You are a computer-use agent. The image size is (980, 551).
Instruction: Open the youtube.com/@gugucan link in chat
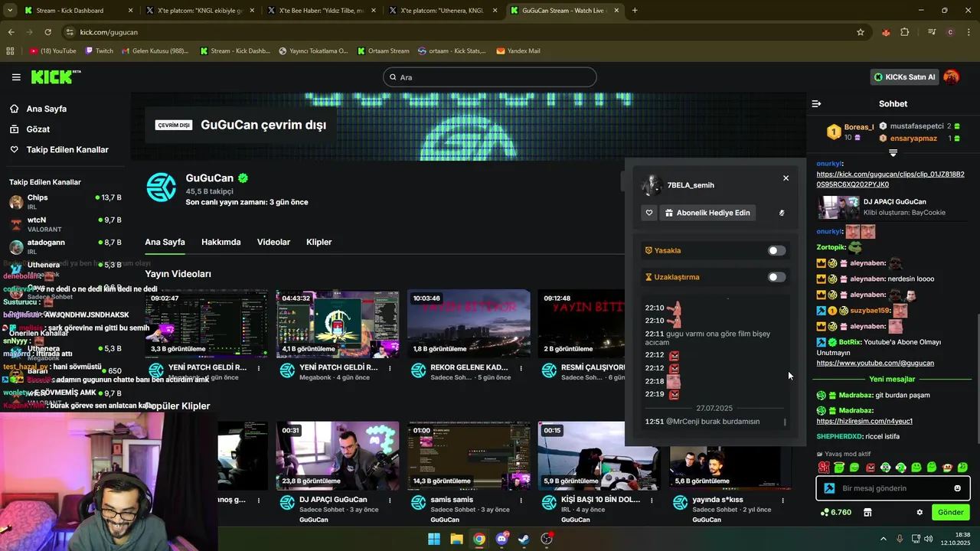875,363
